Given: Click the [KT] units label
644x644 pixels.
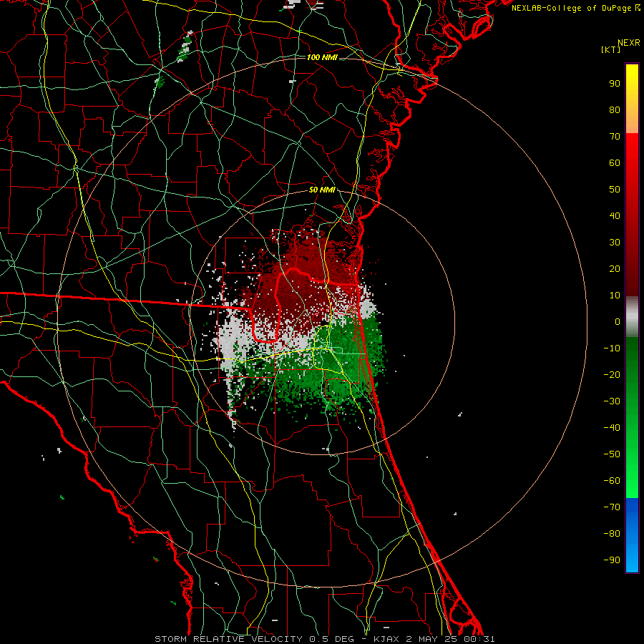Looking at the screenshot, I should [x=610, y=49].
